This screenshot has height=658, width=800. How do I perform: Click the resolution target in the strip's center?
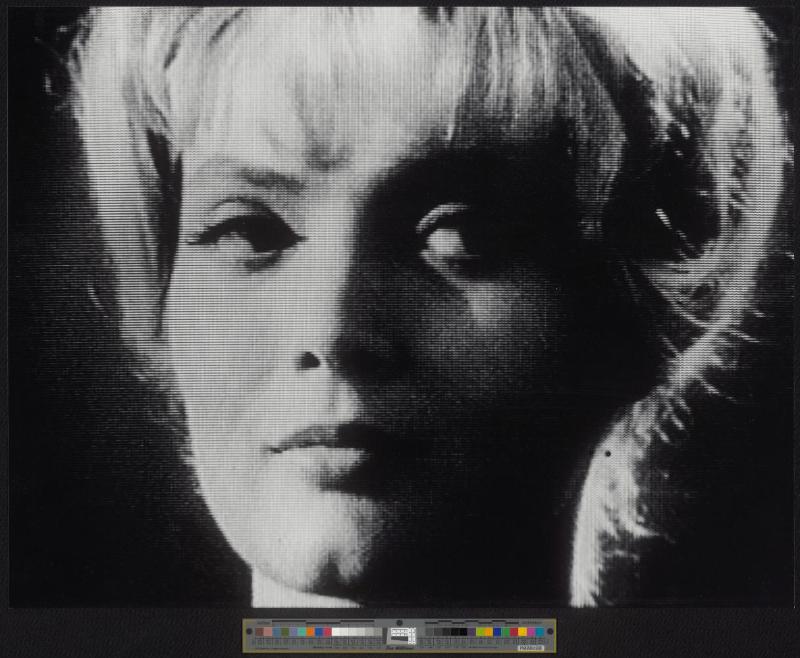coord(400,635)
